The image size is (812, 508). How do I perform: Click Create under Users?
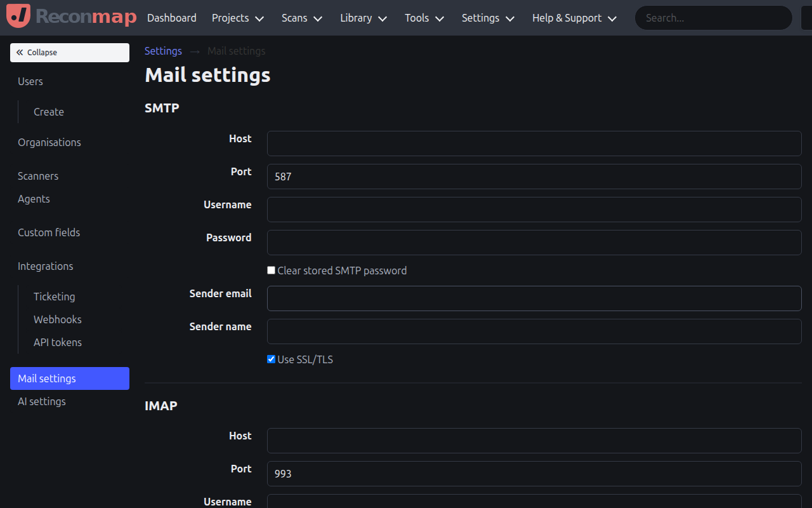pyautogui.click(x=48, y=112)
